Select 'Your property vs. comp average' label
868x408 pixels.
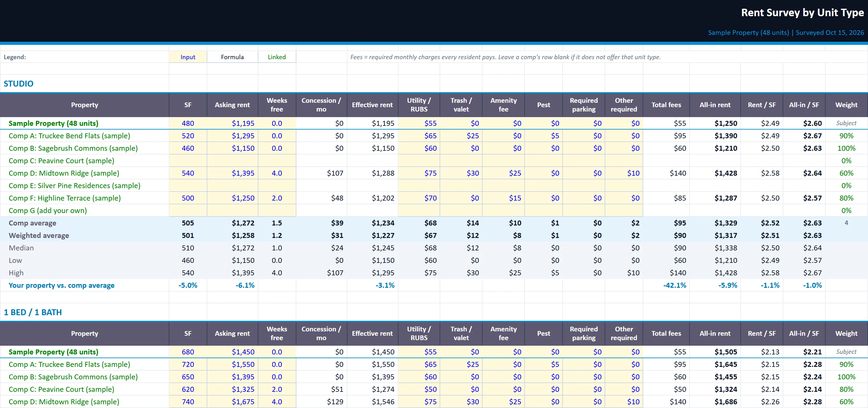point(62,286)
